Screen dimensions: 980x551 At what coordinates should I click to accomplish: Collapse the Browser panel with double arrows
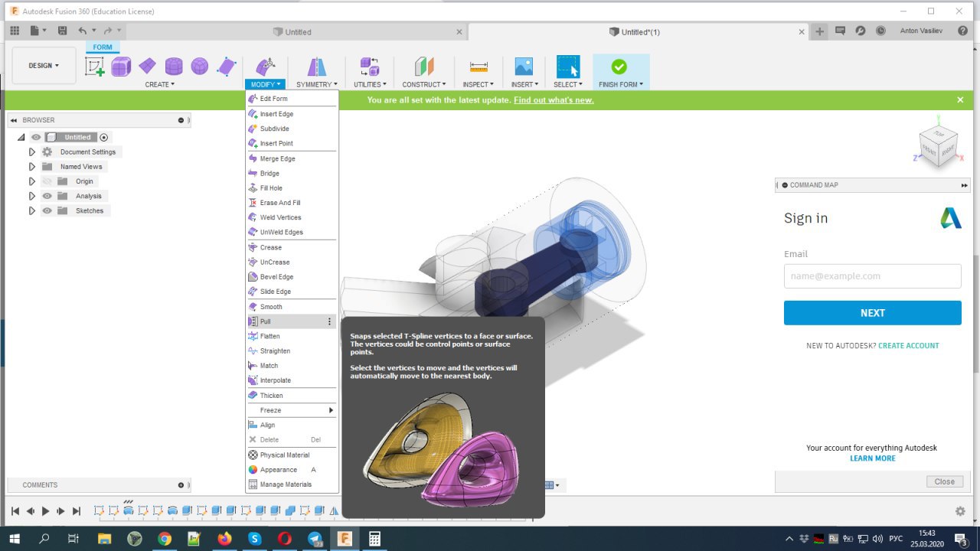(14, 120)
